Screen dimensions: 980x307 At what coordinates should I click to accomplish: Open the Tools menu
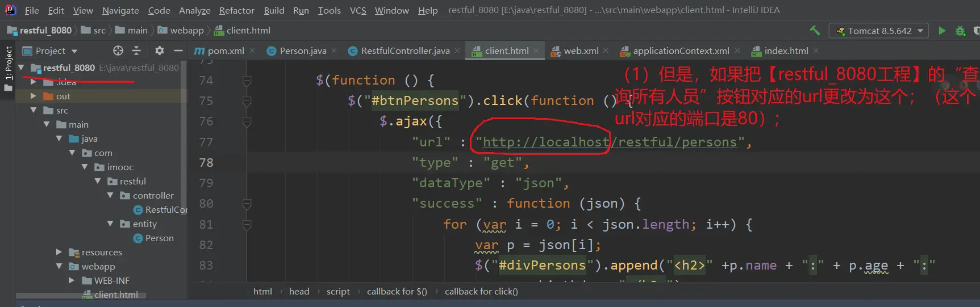(330, 10)
